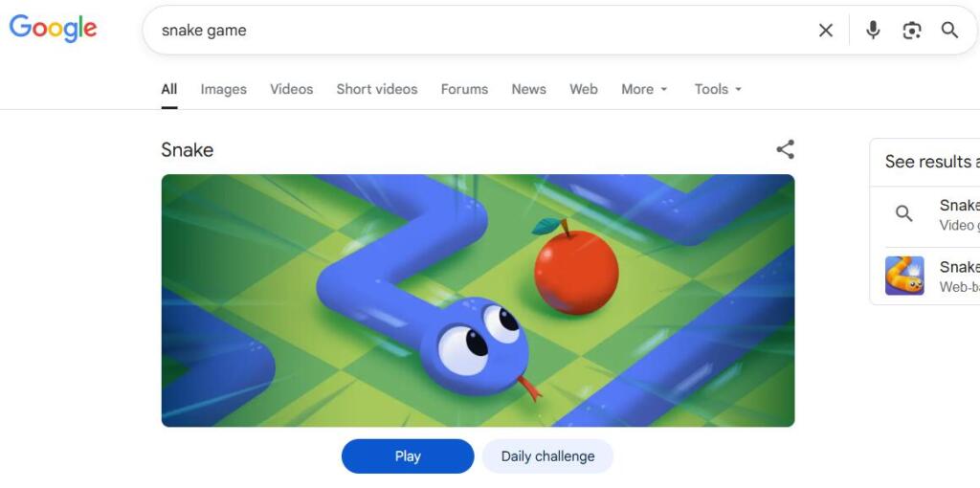The height and width of the screenshot is (488, 980).
Task: Clear the search box with X
Action: [826, 30]
